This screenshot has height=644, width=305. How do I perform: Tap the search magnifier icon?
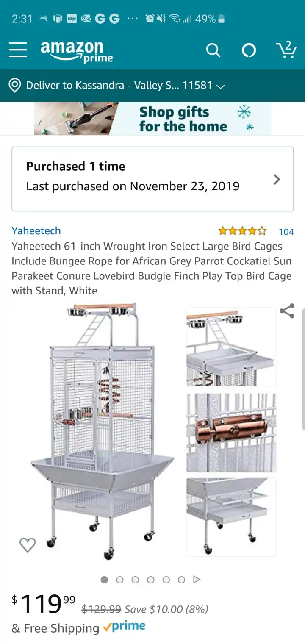coord(213,50)
